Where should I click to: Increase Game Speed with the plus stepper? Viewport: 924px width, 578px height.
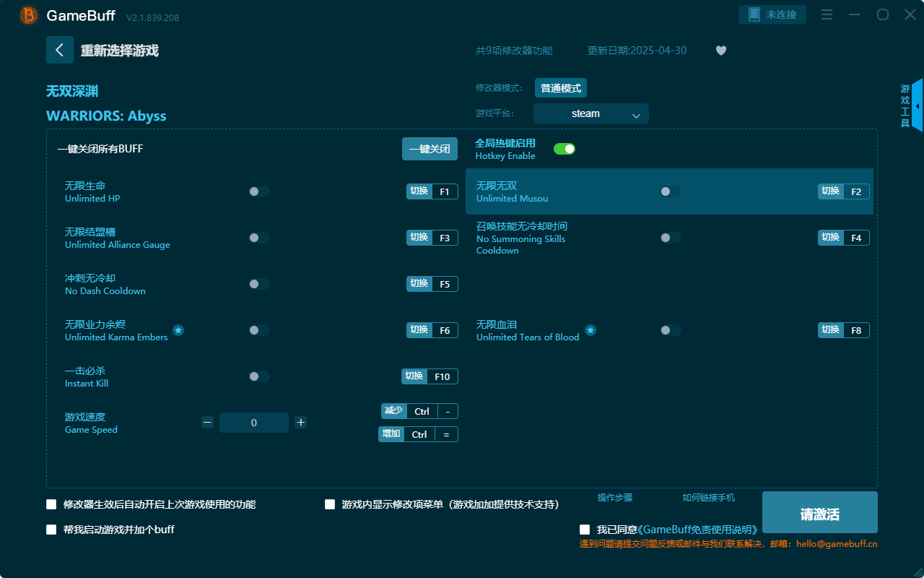click(300, 422)
